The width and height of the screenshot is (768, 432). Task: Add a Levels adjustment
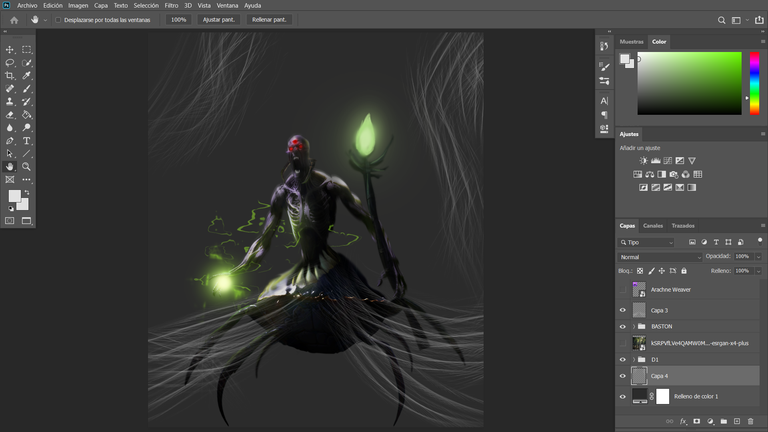tap(655, 161)
